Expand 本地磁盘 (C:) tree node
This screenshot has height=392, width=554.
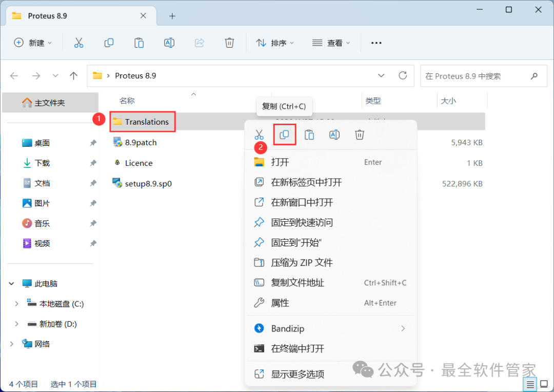[16, 304]
